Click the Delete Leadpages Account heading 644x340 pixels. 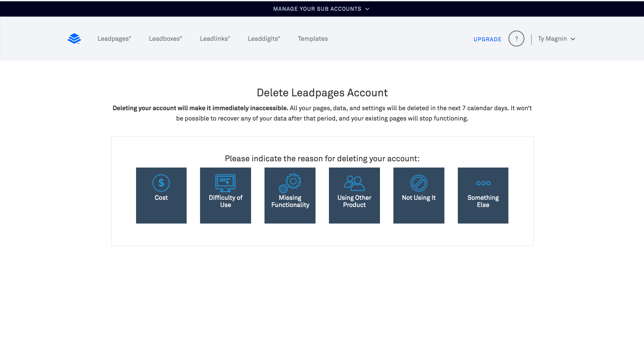point(322,93)
